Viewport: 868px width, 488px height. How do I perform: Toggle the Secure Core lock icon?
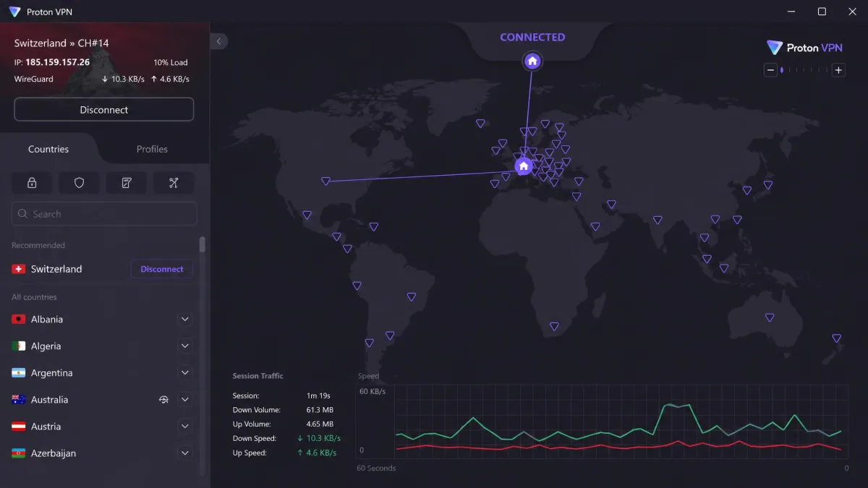(x=32, y=183)
